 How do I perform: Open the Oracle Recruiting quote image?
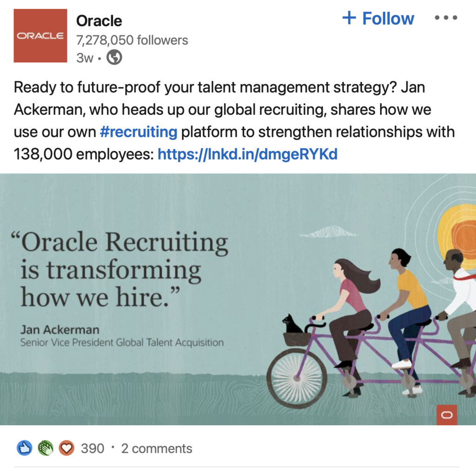238,299
